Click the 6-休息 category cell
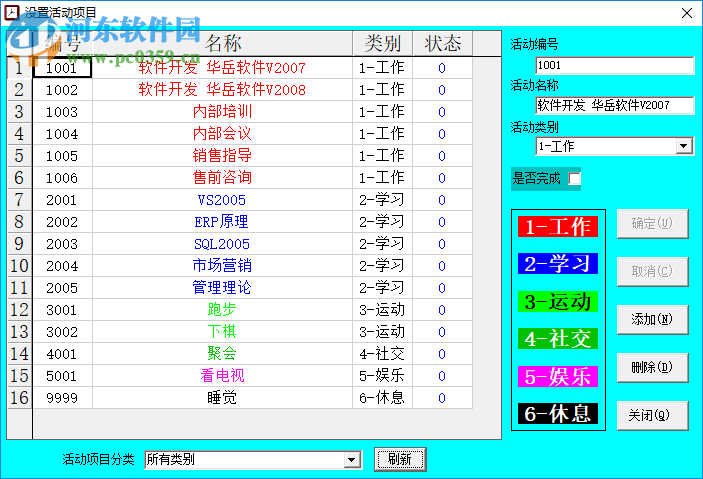Viewport: 703px width, 479px height. coord(382,398)
